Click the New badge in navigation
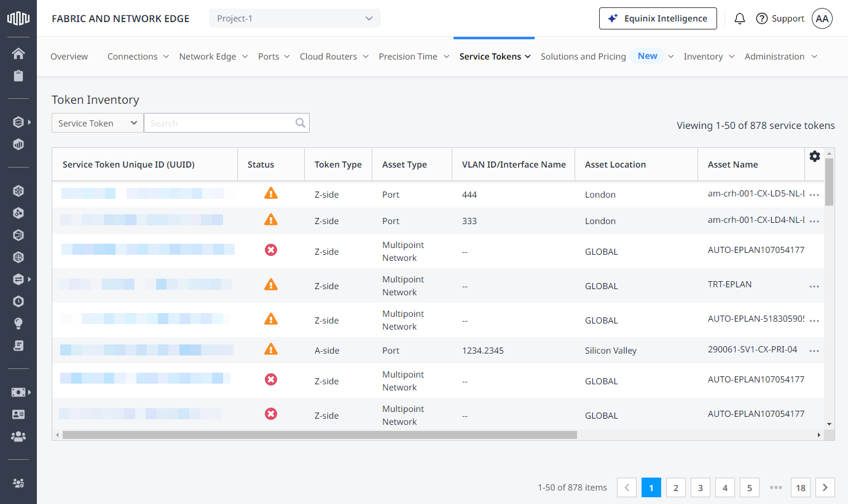Viewport: 848px width, 504px height. pyautogui.click(x=648, y=56)
